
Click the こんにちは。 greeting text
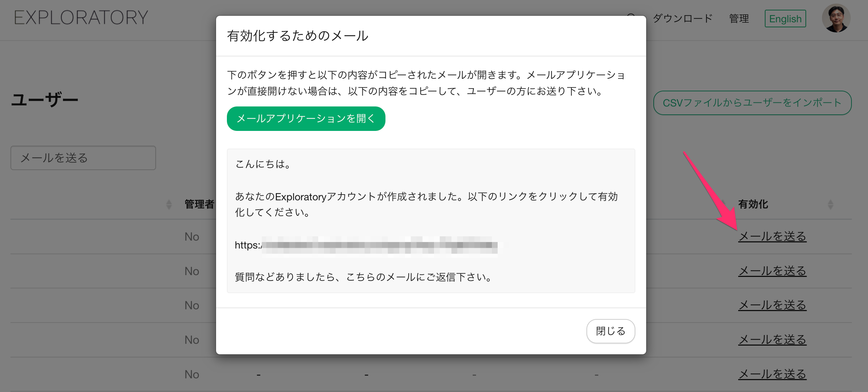(263, 164)
